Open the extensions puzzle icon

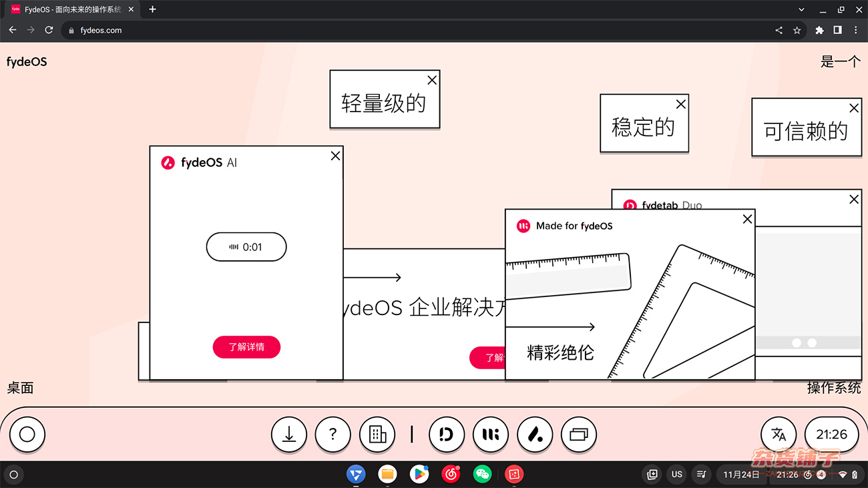tap(819, 30)
